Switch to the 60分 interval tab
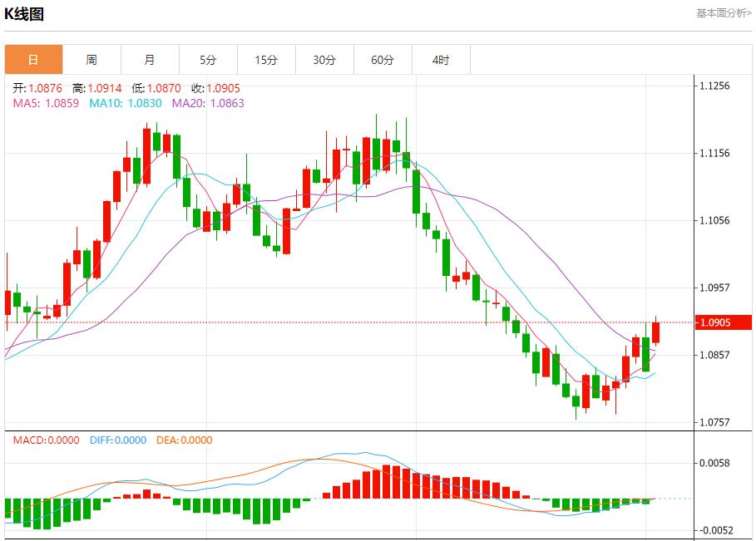This screenshot has width=756, height=541. 383,60
